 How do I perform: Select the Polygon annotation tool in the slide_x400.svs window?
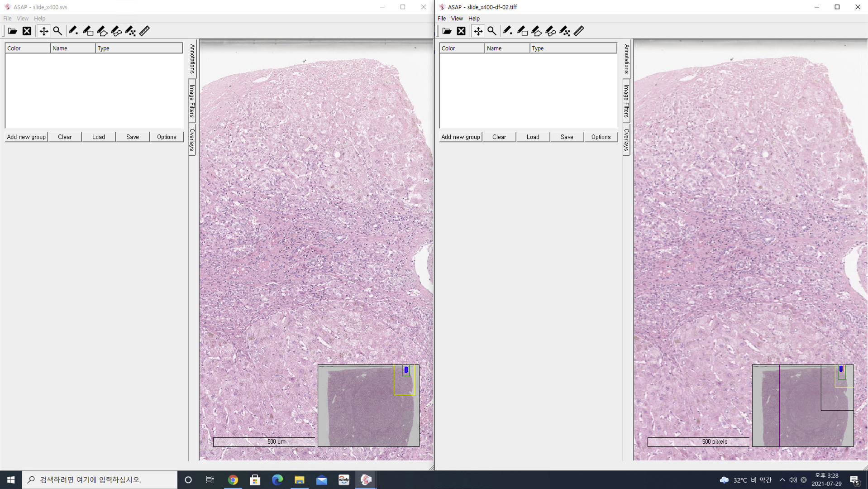pyautogui.click(x=102, y=31)
